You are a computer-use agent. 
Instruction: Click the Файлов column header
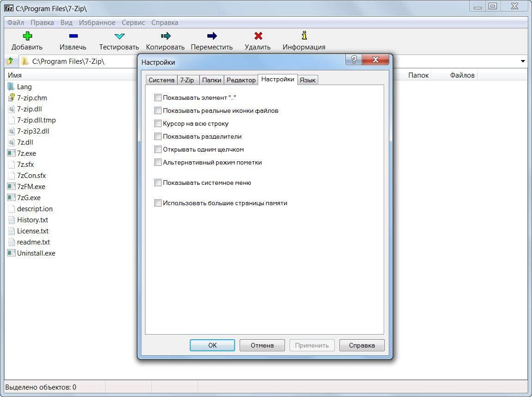coord(462,75)
